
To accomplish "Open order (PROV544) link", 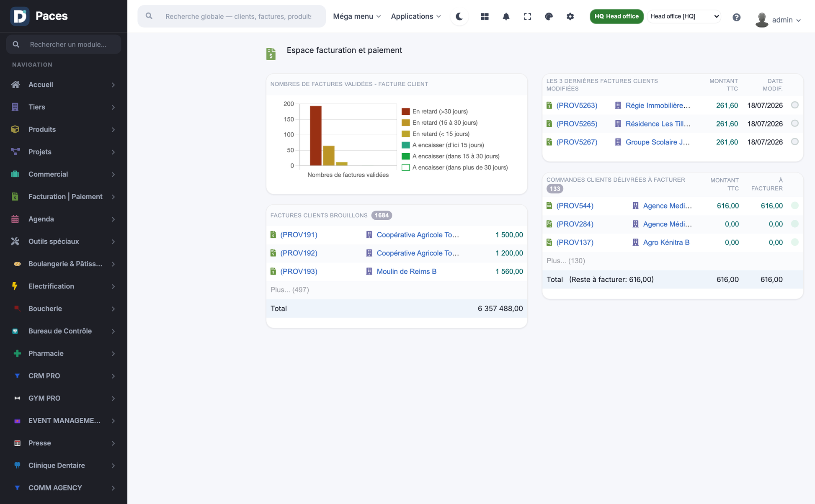I will 575,206.
